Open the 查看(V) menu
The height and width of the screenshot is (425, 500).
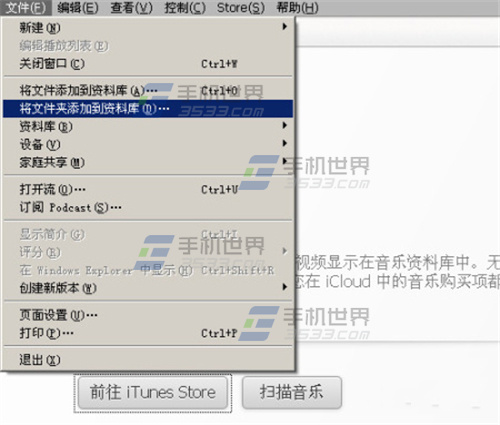click(x=131, y=8)
